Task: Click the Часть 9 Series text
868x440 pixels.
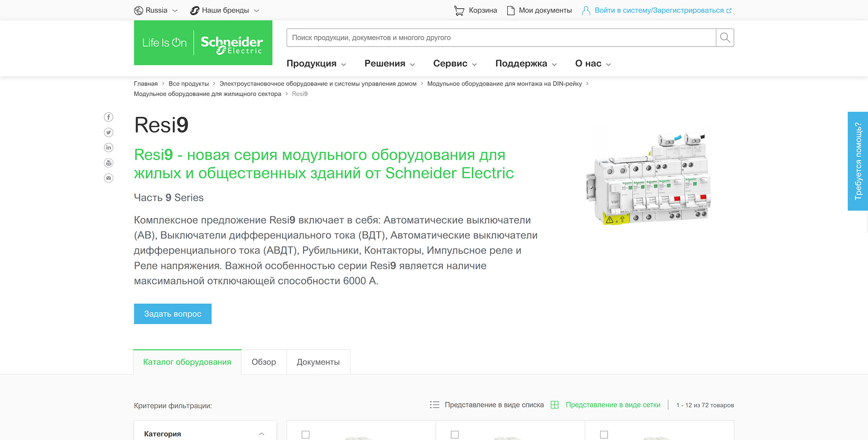Action: click(x=169, y=198)
